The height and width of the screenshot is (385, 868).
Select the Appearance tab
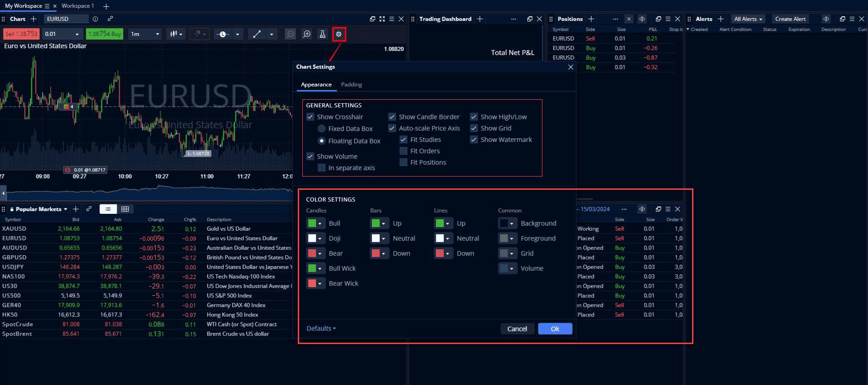(316, 85)
